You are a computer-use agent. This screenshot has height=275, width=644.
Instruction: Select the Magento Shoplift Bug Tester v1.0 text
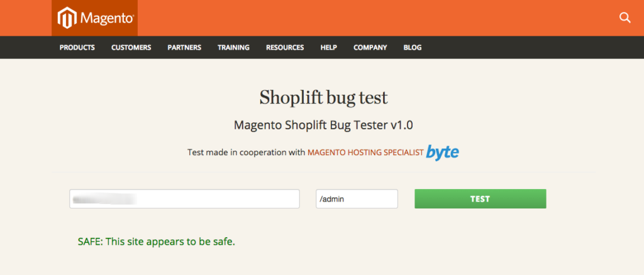(323, 125)
